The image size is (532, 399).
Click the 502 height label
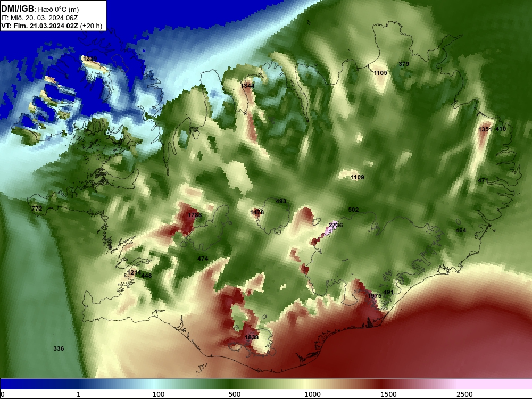click(354, 210)
